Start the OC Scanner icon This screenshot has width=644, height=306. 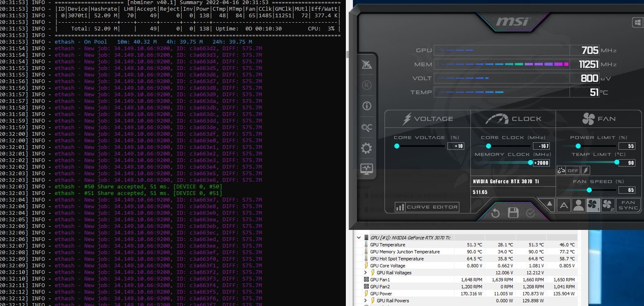366,128
